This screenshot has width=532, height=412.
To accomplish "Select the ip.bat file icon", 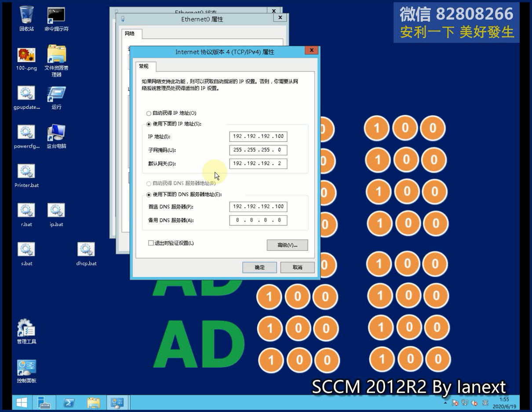I will pos(56,215).
